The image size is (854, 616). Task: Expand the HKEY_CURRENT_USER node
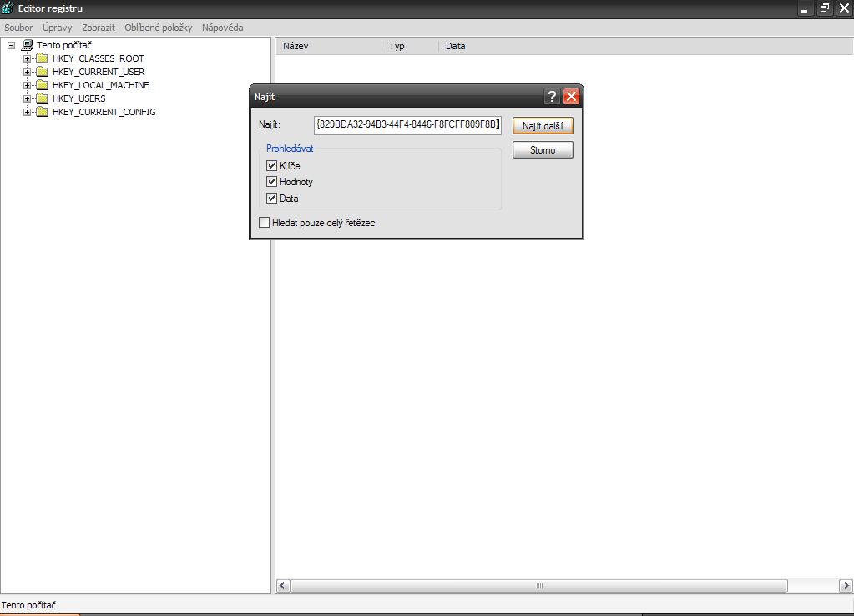pyautogui.click(x=27, y=72)
